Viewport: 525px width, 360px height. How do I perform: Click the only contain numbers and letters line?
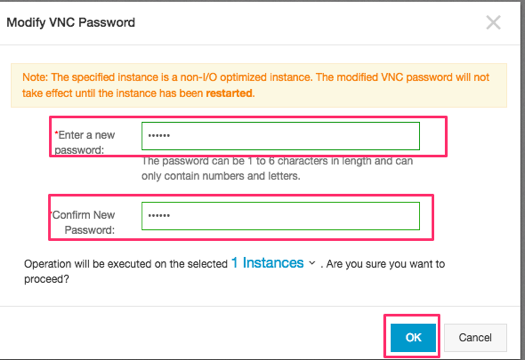(221, 176)
